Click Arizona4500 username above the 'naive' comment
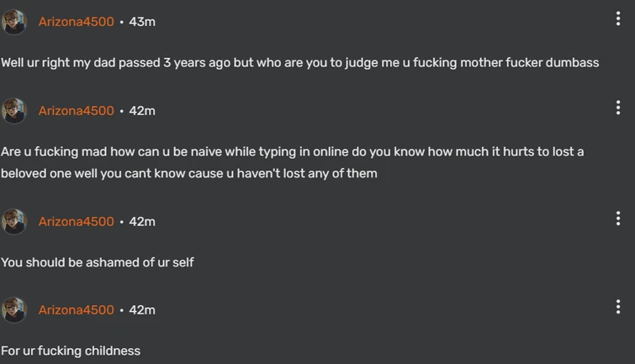635x364 pixels. 76,111
